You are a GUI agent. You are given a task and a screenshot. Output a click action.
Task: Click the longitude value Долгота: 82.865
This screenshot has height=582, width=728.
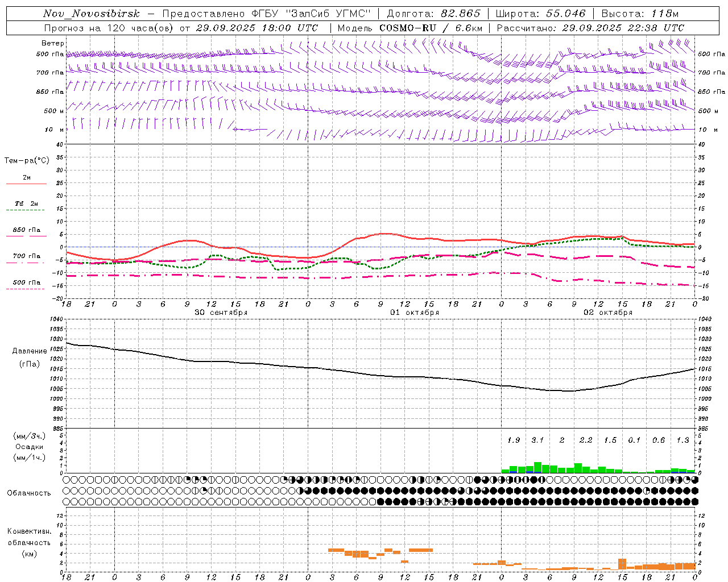coord(433,14)
